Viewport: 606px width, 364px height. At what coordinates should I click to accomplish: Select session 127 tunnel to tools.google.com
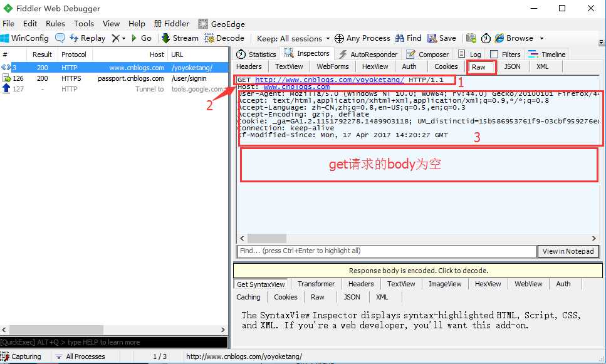[x=115, y=89]
